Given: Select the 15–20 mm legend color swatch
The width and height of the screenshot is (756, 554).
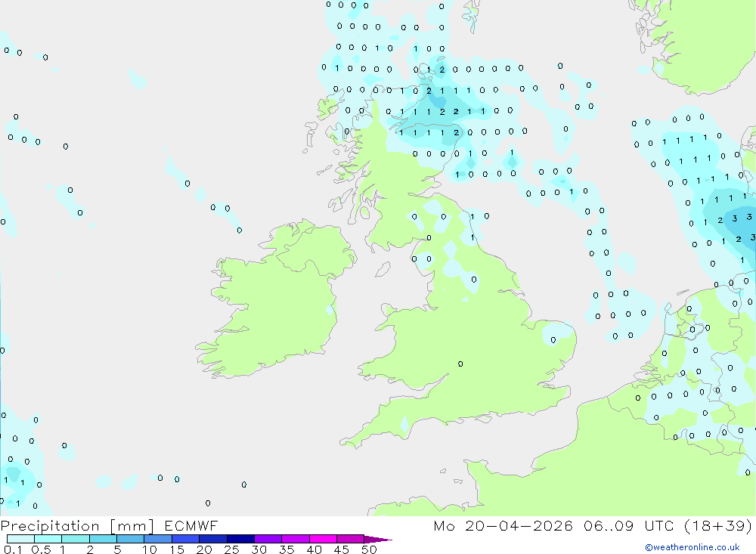Looking at the screenshot, I should tap(185, 539).
